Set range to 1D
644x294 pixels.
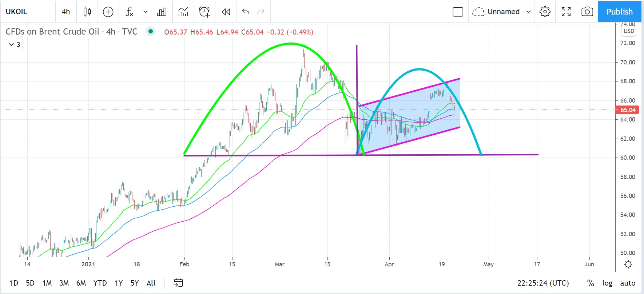[14, 283]
